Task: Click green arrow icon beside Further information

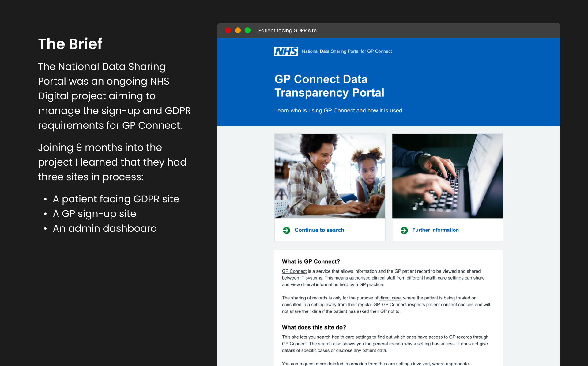Action: tap(404, 230)
